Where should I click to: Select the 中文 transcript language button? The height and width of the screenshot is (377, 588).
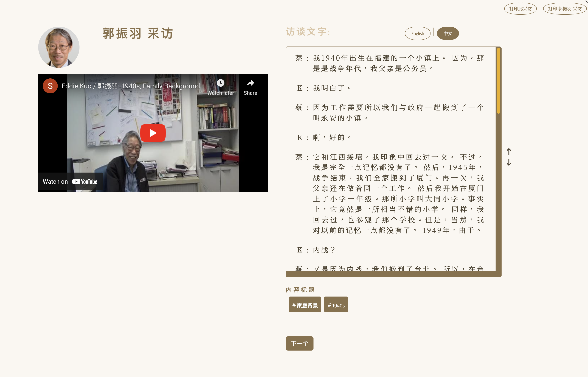point(448,34)
